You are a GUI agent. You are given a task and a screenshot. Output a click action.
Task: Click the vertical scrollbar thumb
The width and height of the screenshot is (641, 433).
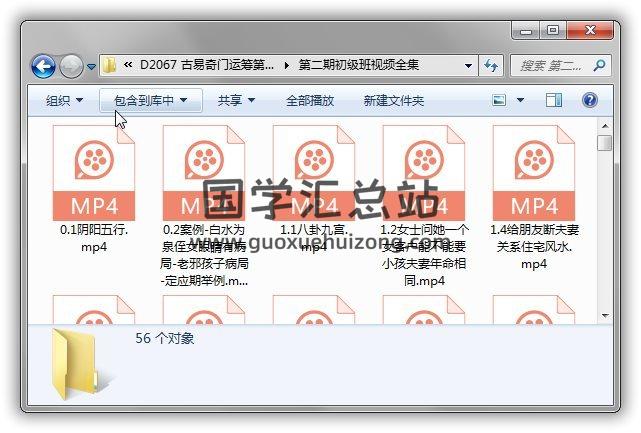(x=605, y=143)
